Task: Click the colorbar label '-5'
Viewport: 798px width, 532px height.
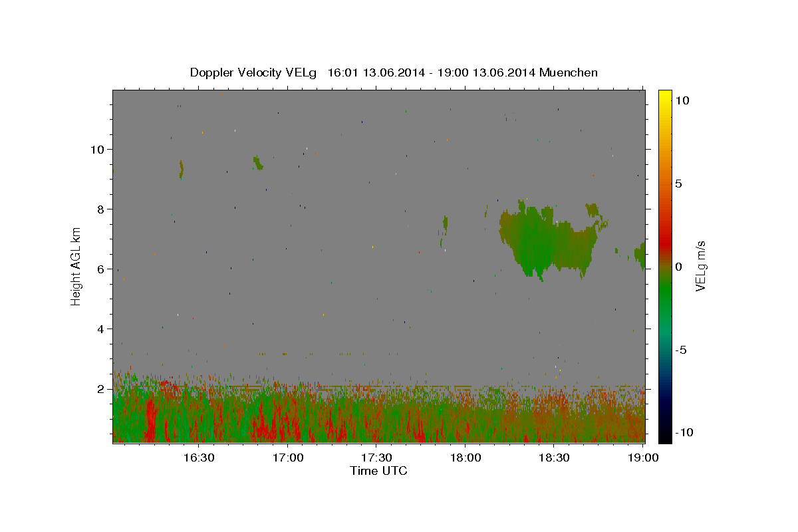Action: (x=682, y=350)
